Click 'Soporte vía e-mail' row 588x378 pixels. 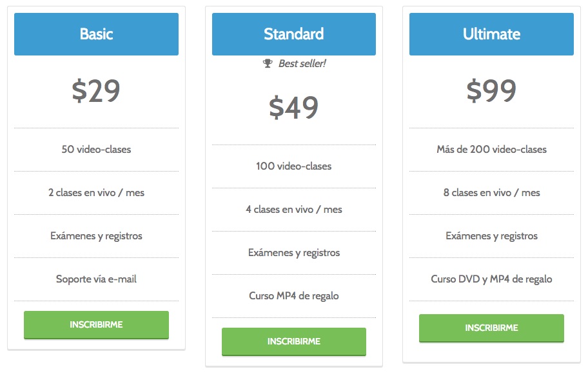[96, 279]
